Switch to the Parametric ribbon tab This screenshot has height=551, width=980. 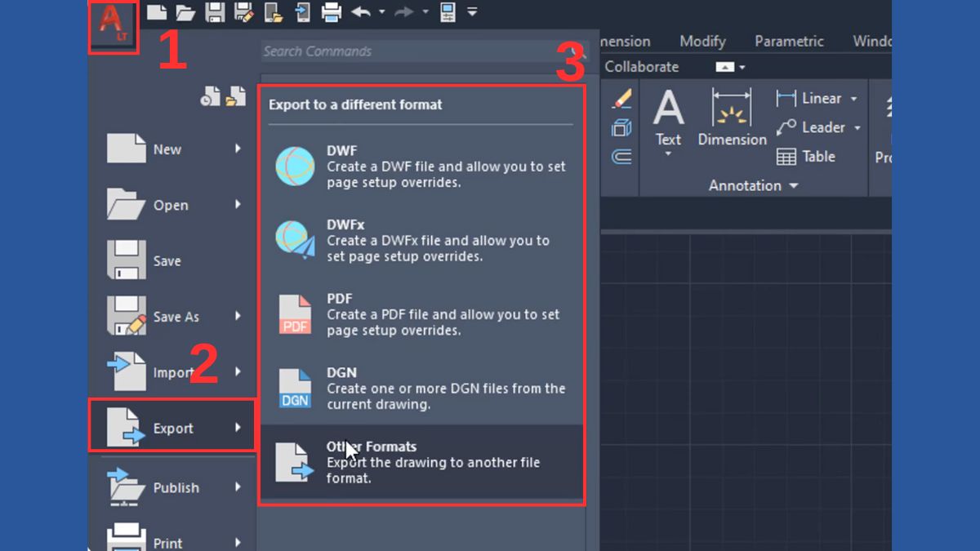tap(789, 41)
